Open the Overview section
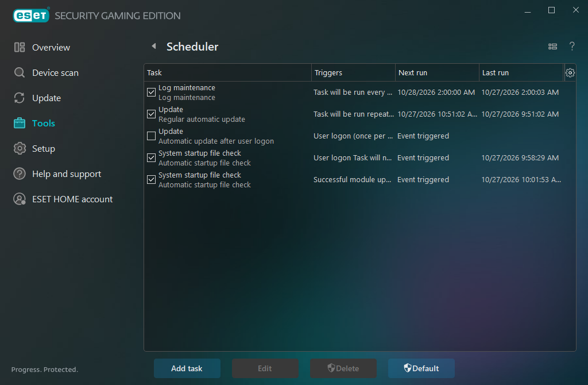Screen dimensions: 588x385 point(51,47)
